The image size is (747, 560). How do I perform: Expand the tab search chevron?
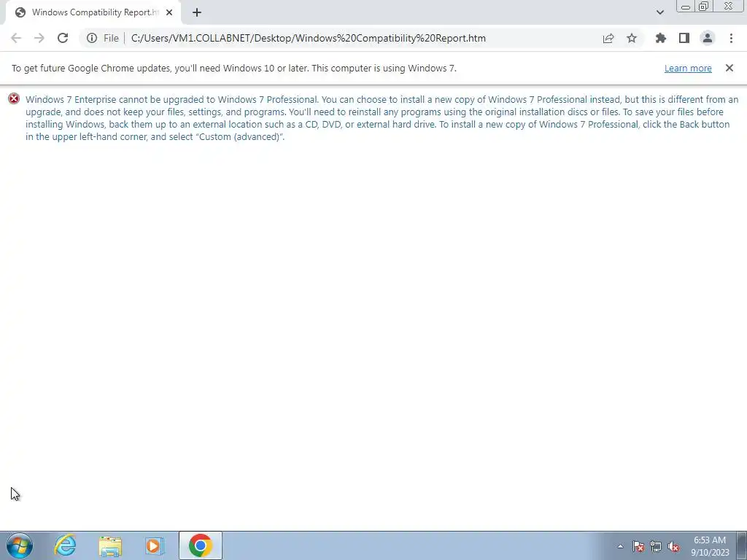point(659,12)
